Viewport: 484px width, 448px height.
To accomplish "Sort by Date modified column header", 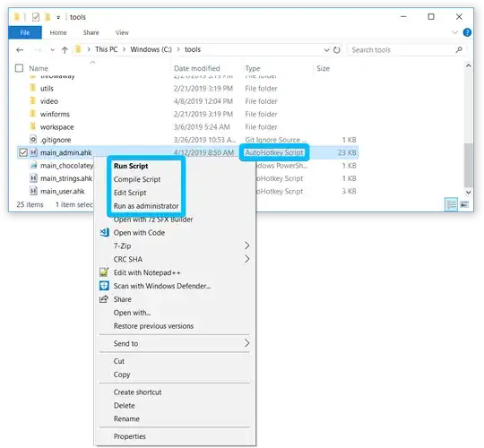I will click(196, 68).
